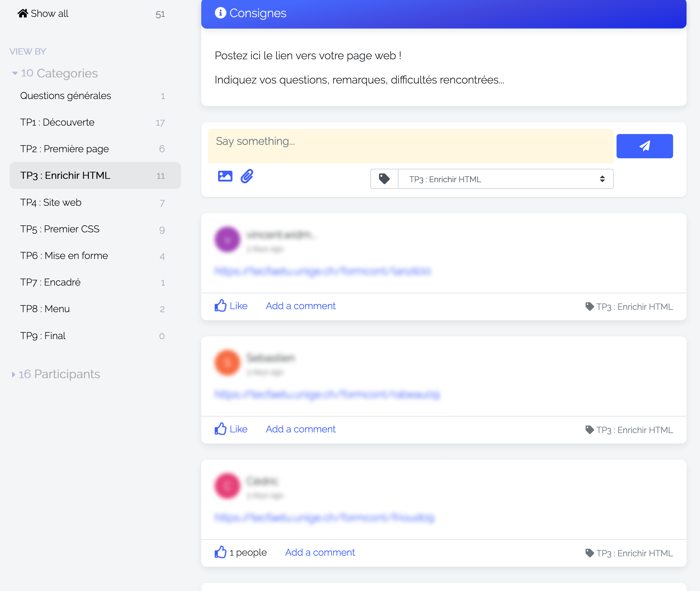Click the info icon in Consignes header

click(x=220, y=13)
